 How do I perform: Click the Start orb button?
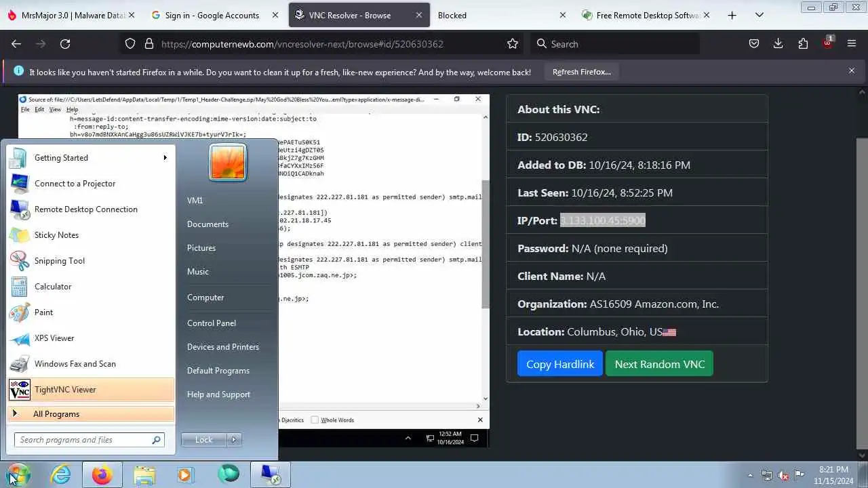tap(18, 474)
